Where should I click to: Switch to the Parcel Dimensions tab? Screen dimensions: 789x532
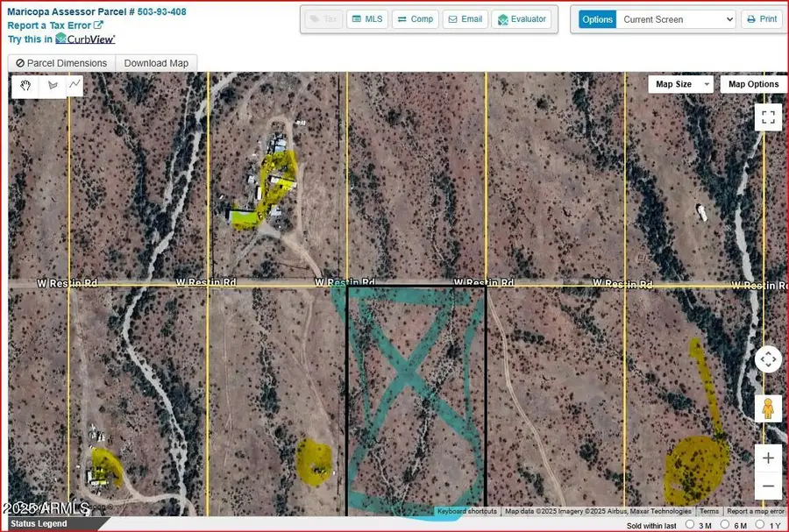[x=61, y=63]
